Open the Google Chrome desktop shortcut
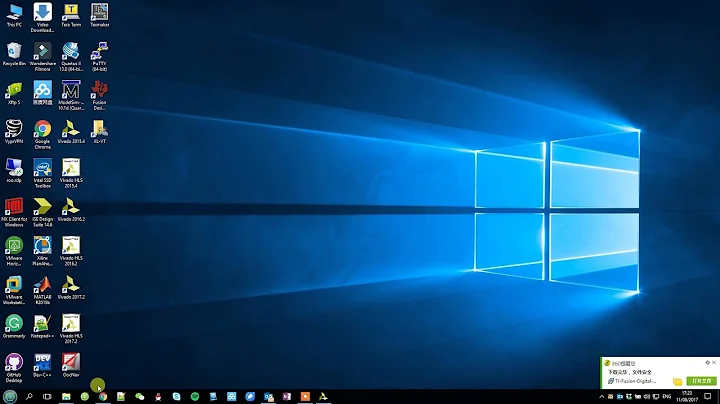 [x=42, y=135]
